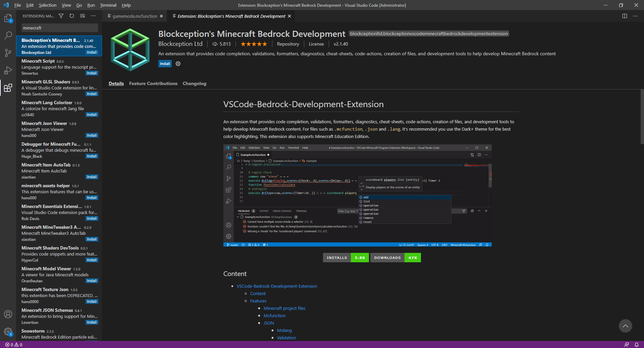Screen dimensions: 644x348
Task: Click the extension page vertical scrollbar
Action: pyautogui.click(x=642, y=117)
